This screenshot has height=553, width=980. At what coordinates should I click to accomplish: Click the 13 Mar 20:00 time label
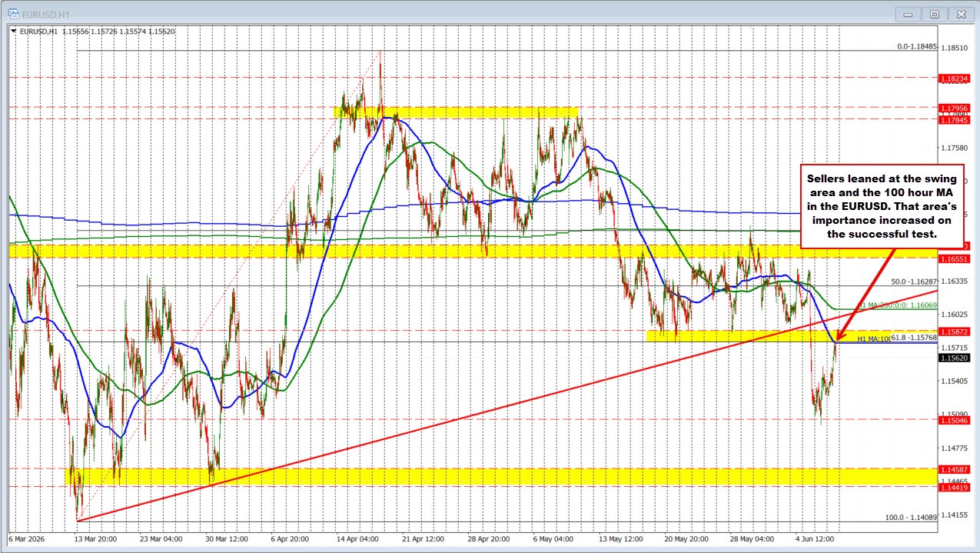point(95,538)
